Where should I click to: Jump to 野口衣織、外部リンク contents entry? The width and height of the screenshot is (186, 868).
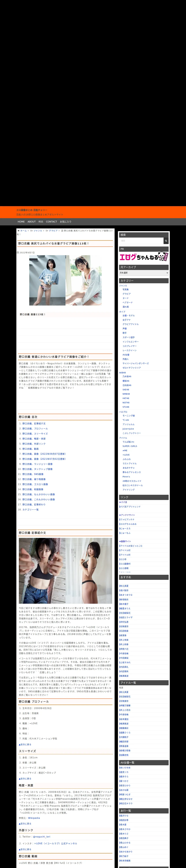coord(34,444)
